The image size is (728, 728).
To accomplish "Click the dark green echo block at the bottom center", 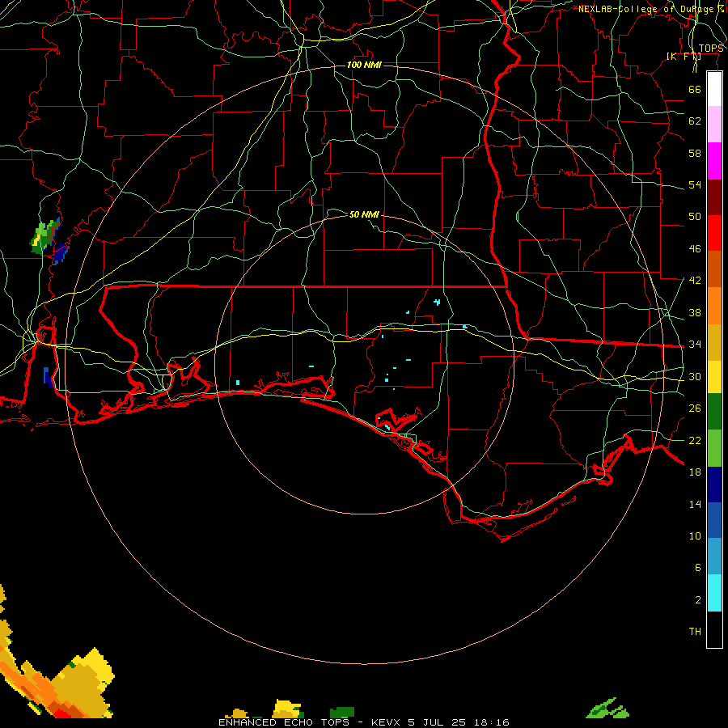I will [342, 712].
